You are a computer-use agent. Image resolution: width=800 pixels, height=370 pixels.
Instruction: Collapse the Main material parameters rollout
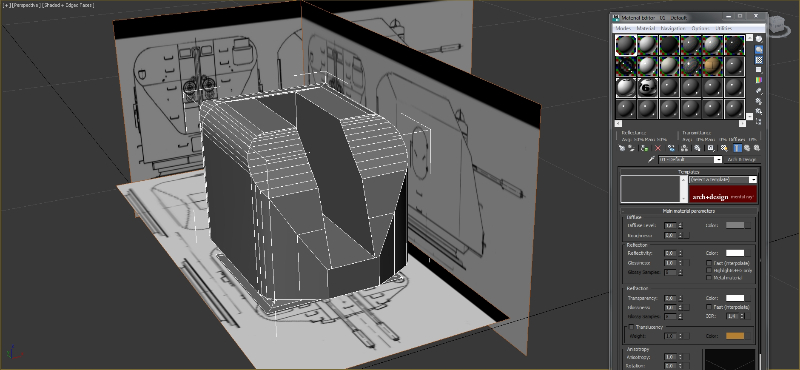click(x=689, y=211)
